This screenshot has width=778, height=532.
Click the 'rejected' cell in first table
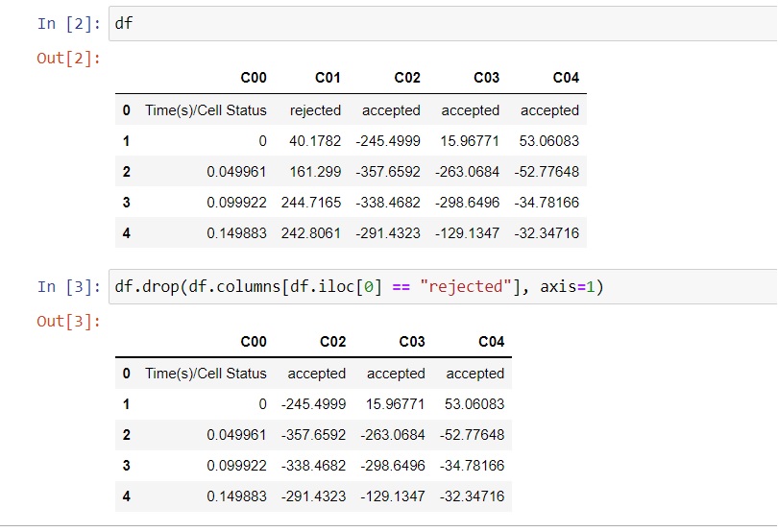point(316,110)
